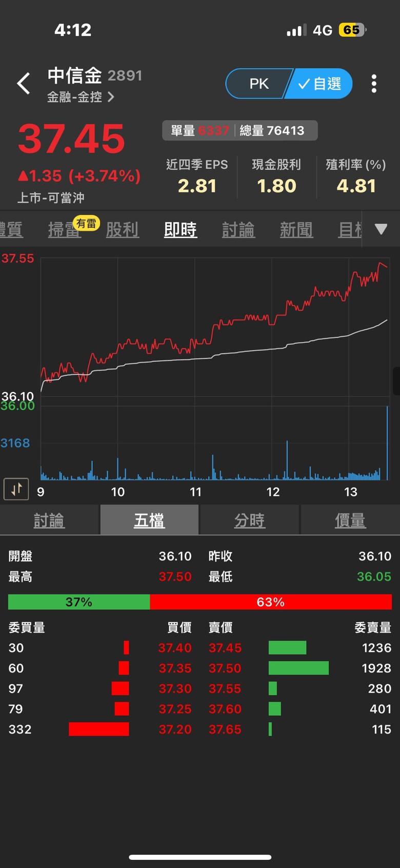Tap the 37.20 bid price row

pos(100,729)
